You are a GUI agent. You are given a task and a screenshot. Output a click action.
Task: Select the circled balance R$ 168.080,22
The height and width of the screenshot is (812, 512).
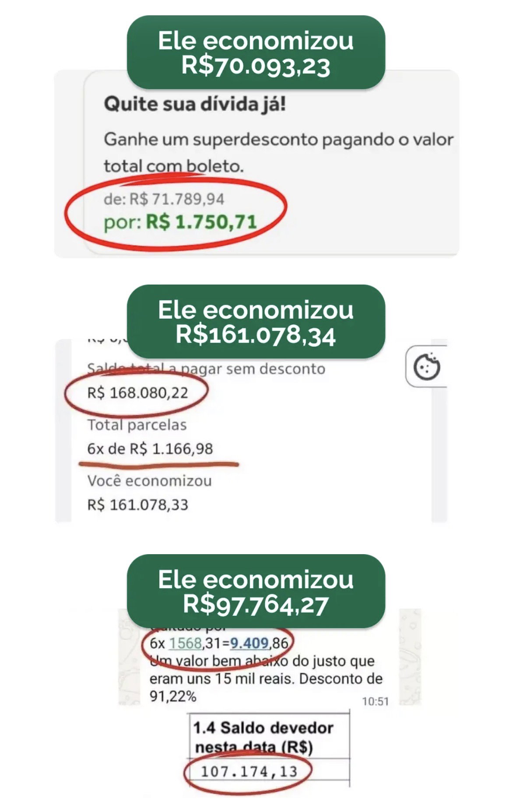(137, 393)
